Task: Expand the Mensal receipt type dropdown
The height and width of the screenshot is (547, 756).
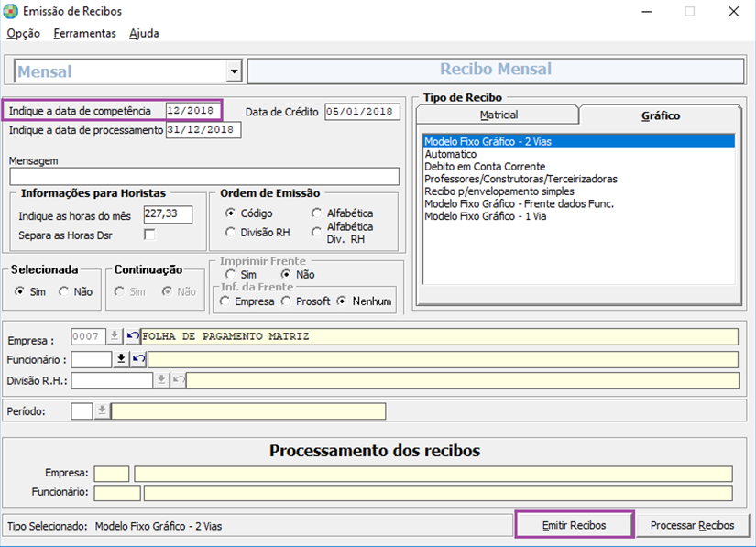Action: (234, 71)
